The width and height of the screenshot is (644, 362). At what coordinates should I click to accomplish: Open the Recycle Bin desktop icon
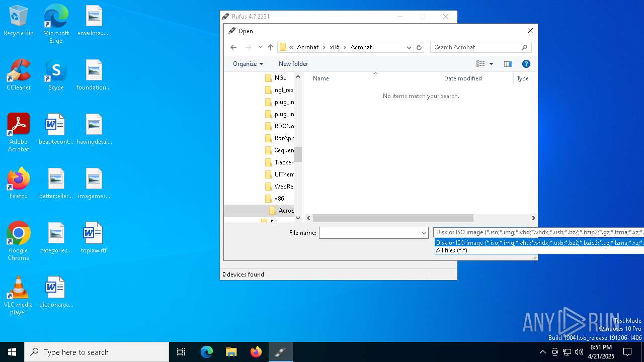pos(18,21)
